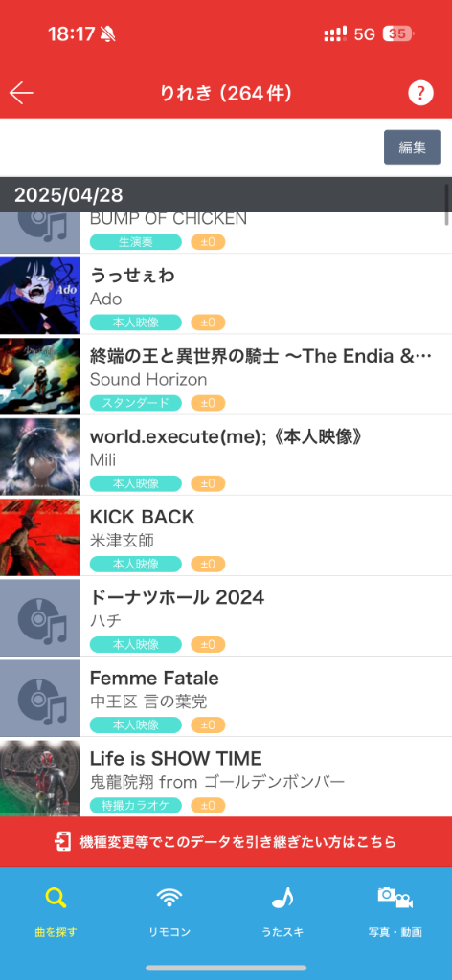Tap the ±0 key badge for うっせぇわ
The image size is (452, 980).
point(208,323)
